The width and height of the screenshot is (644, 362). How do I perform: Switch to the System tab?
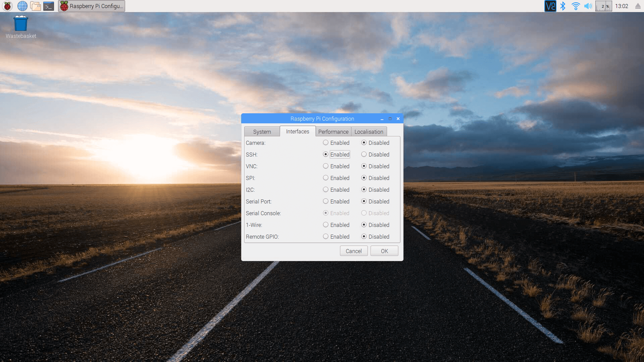coord(262,132)
